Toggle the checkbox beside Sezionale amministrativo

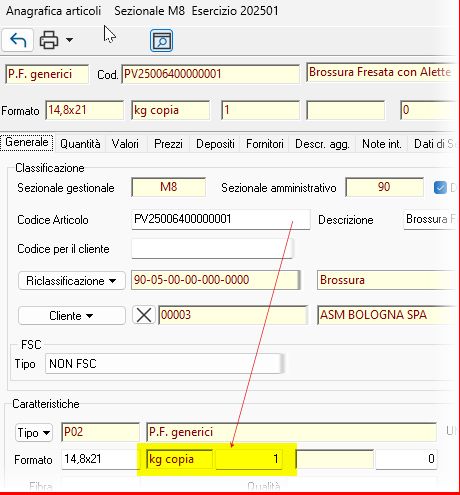(440, 187)
